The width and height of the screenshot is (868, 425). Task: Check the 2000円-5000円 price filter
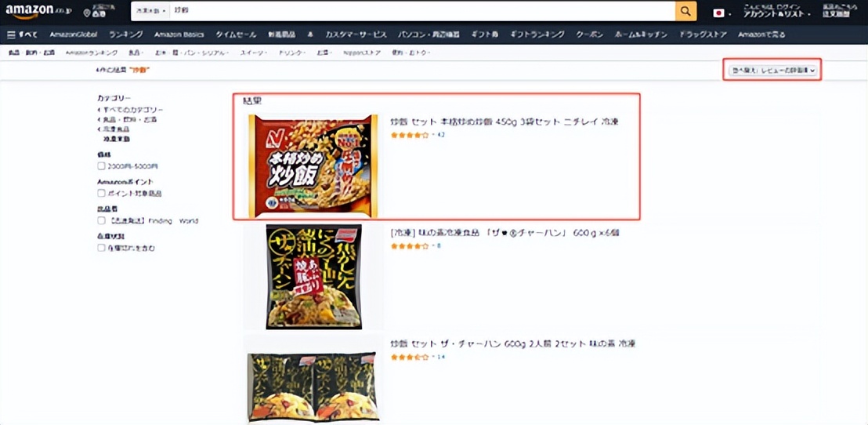pyautogui.click(x=101, y=165)
